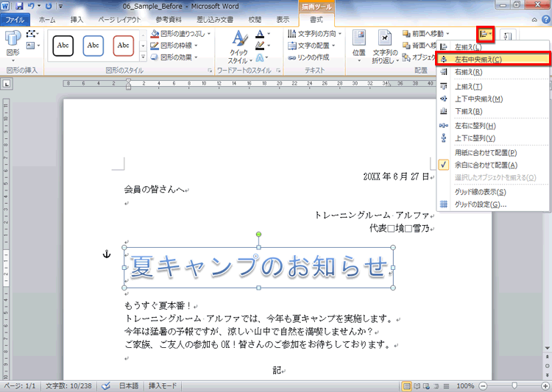Switch to the ページレイアウト tab
The width and height of the screenshot is (552, 392).
(119, 20)
